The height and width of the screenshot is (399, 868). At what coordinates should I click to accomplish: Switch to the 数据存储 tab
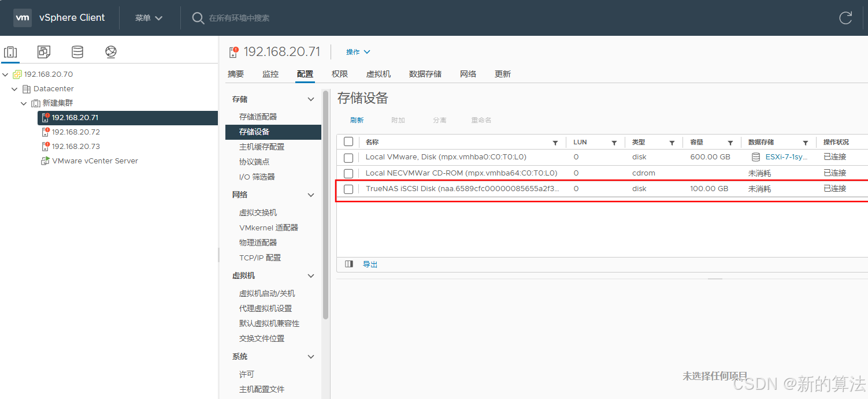tap(425, 74)
